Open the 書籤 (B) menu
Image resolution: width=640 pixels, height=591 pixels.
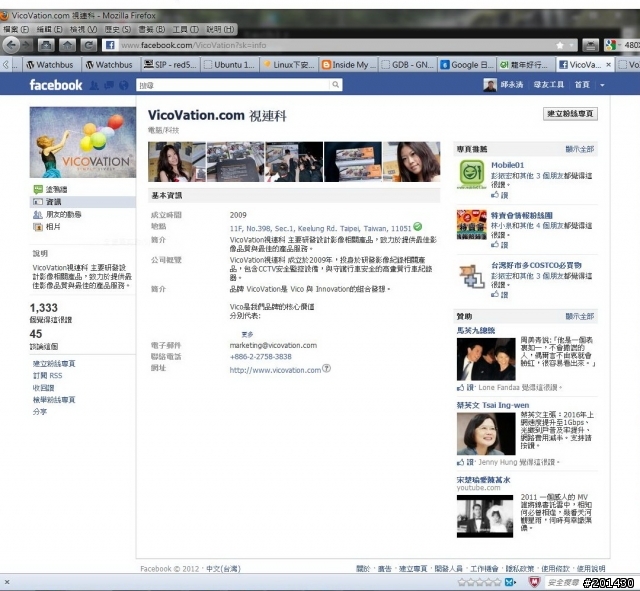click(151, 29)
